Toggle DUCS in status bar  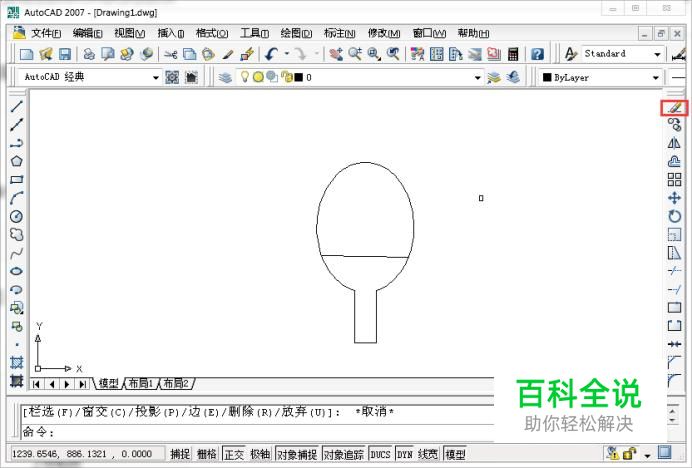pyautogui.click(x=380, y=454)
